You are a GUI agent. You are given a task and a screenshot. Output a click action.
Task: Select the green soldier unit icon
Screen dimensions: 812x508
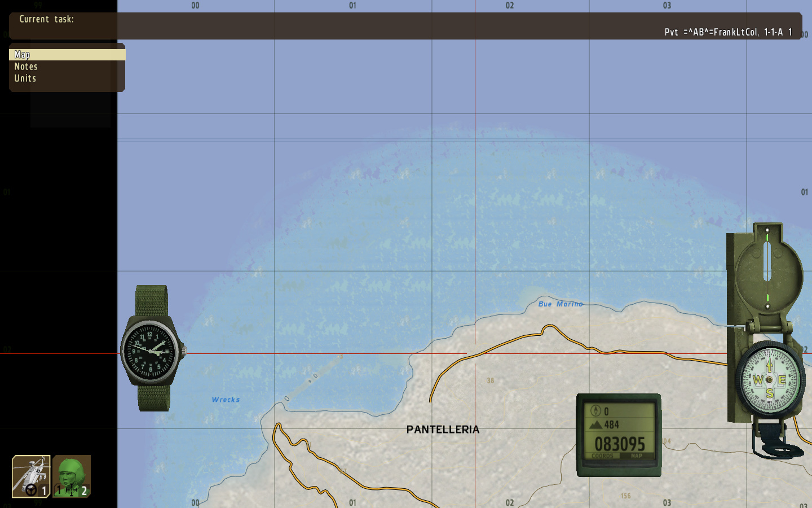tap(72, 476)
